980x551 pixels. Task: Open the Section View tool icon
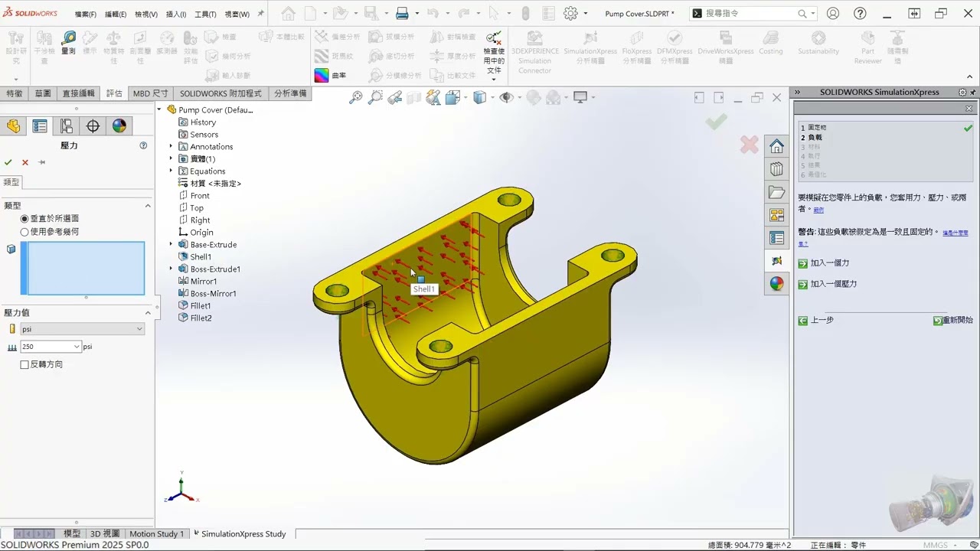(x=414, y=97)
